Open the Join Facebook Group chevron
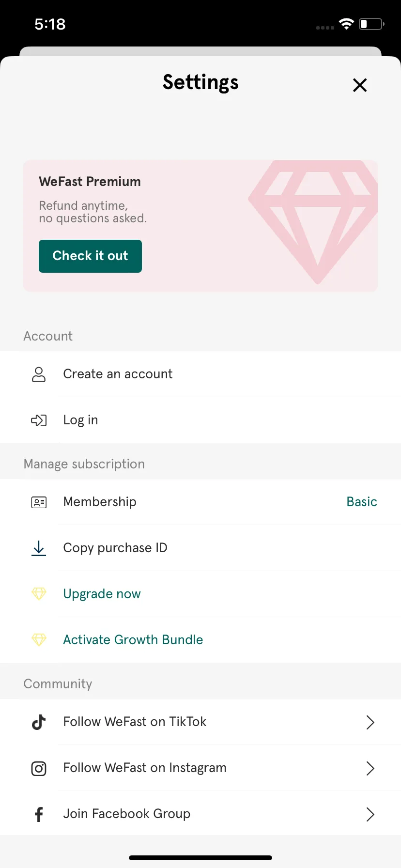The width and height of the screenshot is (401, 868). pos(370,814)
